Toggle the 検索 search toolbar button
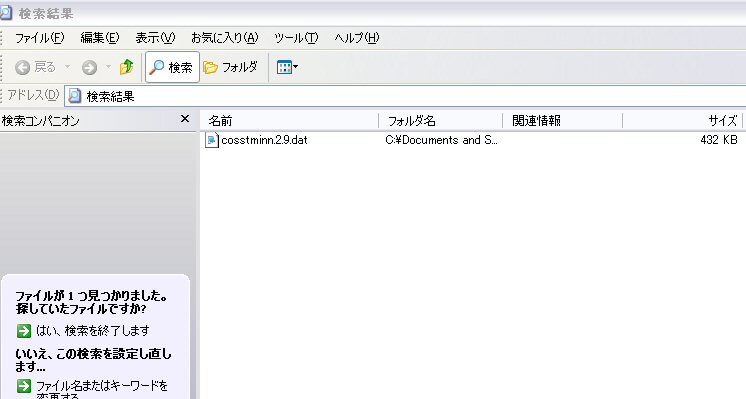Image resolution: width=746 pixels, height=399 pixels. coord(172,67)
